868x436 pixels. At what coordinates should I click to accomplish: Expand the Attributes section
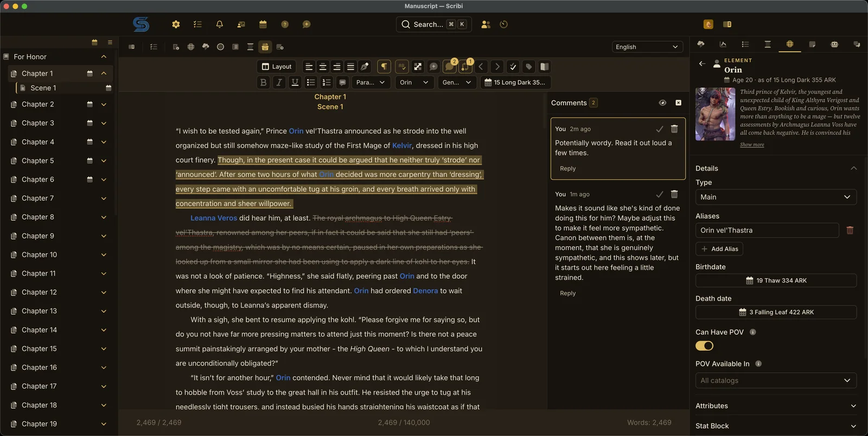coord(776,406)
